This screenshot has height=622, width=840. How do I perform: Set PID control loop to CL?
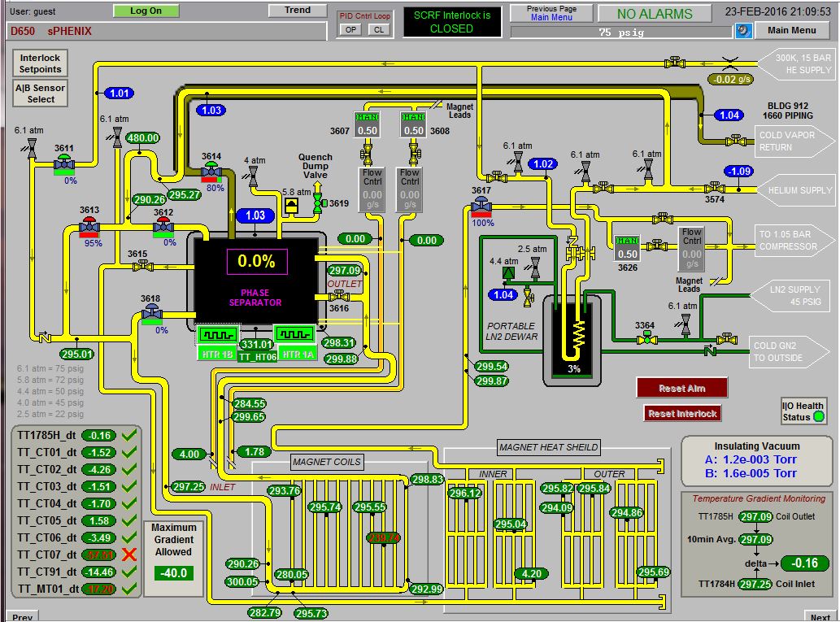pyautogui.click(x=378, y=29)
